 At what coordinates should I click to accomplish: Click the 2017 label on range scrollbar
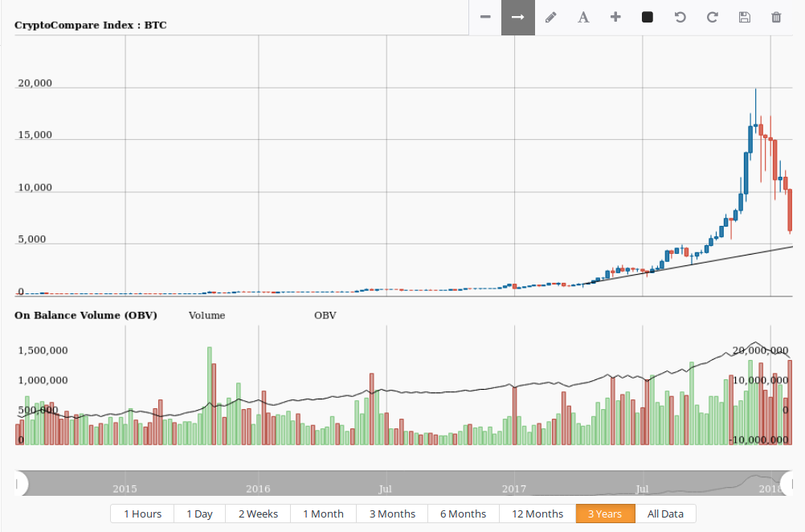pyautogui.click(x=514, y=489)
